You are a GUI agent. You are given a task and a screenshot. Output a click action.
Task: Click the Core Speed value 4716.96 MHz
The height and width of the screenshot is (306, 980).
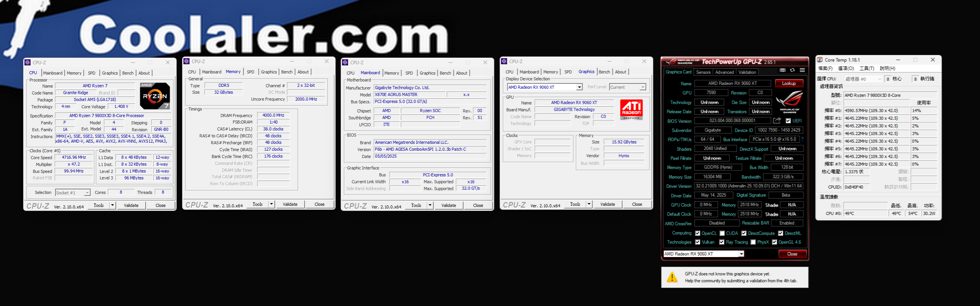(74, 158)
